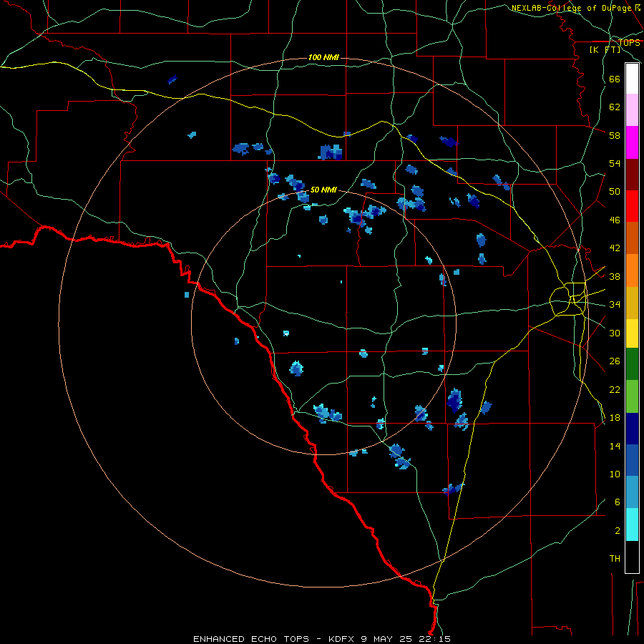Click the 'TOPS' legend title

(x=629, y=42)
